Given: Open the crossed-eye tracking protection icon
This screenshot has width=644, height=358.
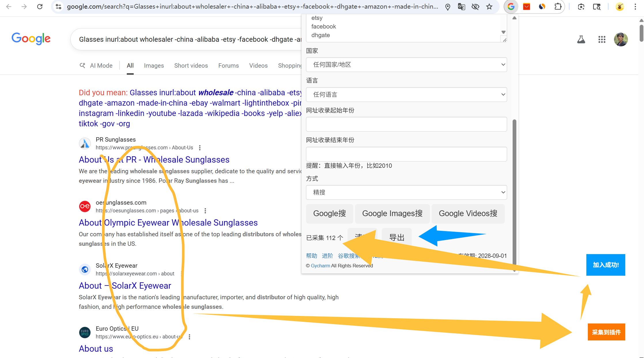Looking at the screenshot, I should coord(475,7).
